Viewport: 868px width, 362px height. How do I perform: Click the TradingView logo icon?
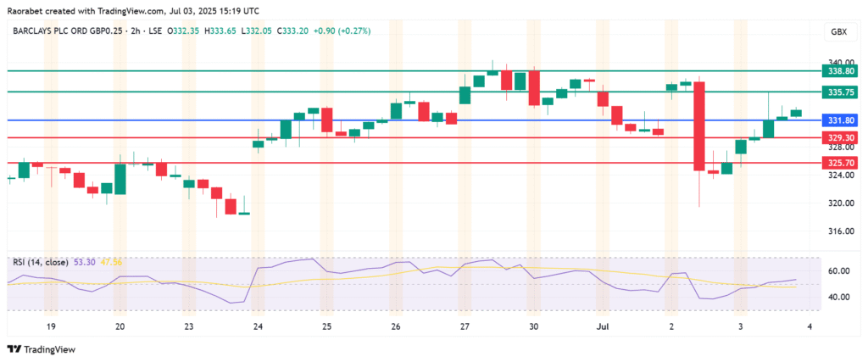tap(13, 348)
